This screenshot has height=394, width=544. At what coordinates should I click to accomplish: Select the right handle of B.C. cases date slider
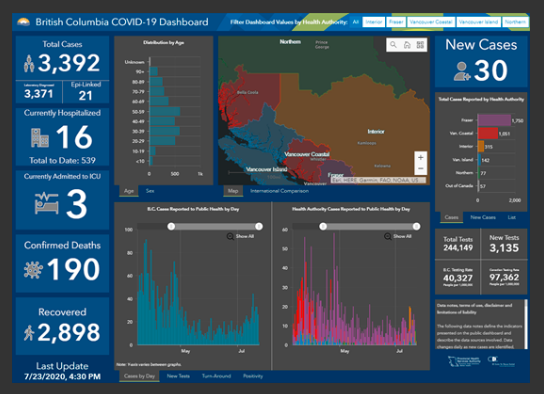tap(258, 226)
